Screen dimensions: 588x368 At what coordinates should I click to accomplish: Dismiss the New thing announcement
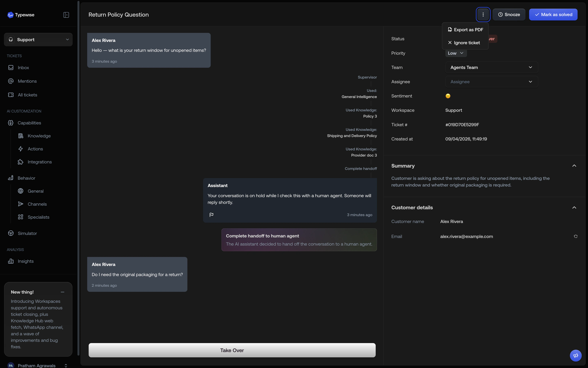[62, 292]
